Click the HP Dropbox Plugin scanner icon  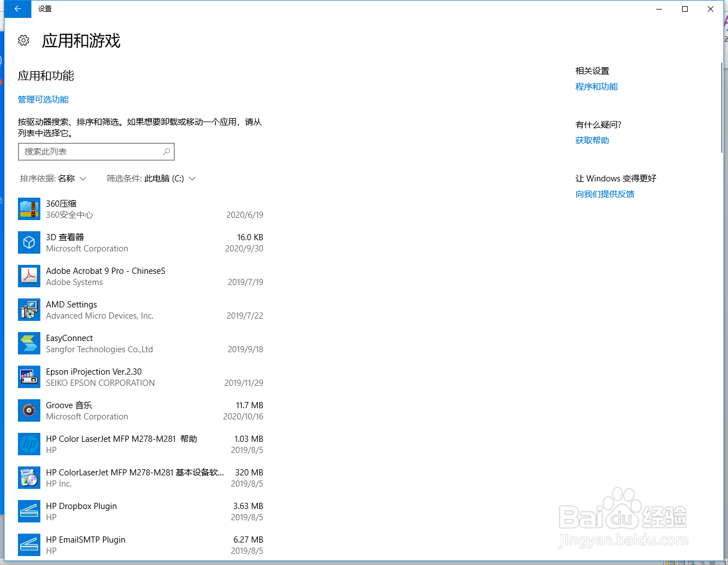coord(29,511)
